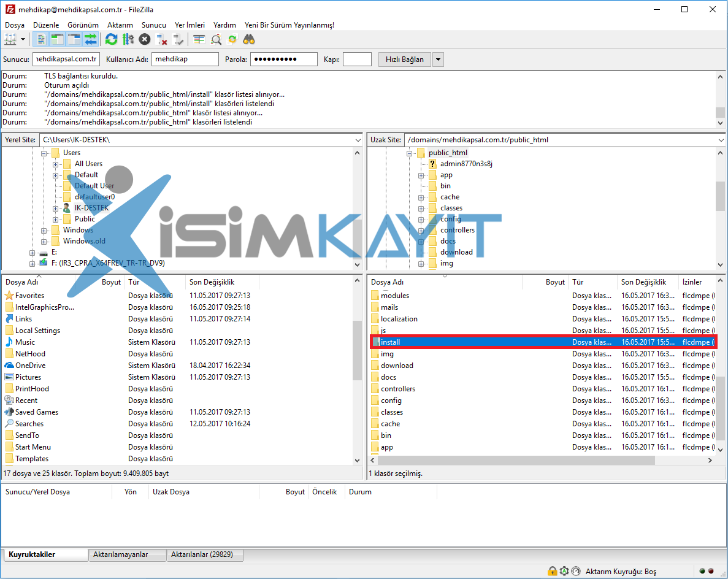Click the Kullanıcı Adı field
Image resolution: width=728 pixels, height=579 pixels.
[185, 59]
